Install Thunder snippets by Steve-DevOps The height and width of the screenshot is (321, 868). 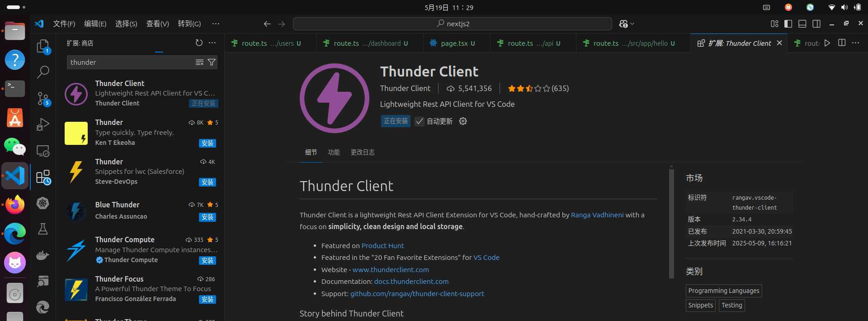208,182
